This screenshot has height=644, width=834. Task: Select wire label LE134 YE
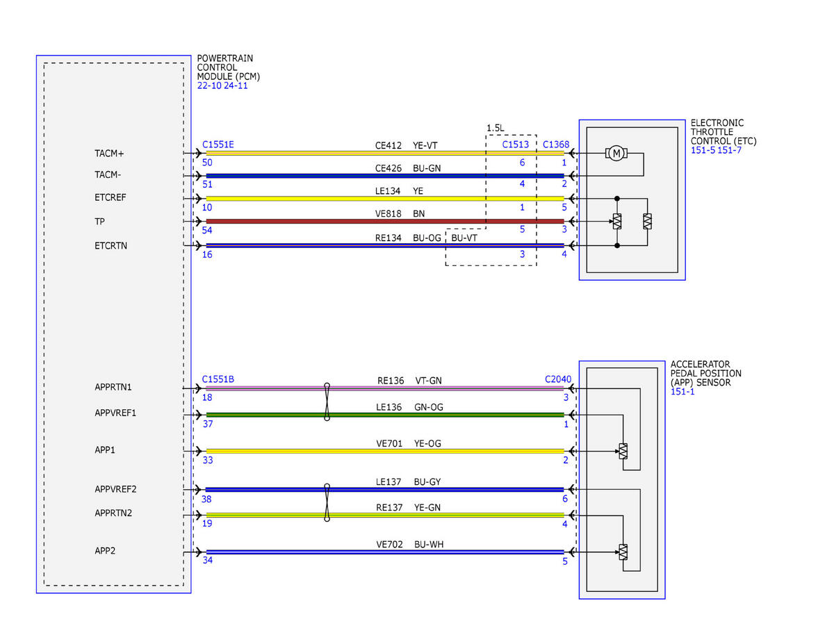pyautogui.click(x=400, y=190)
